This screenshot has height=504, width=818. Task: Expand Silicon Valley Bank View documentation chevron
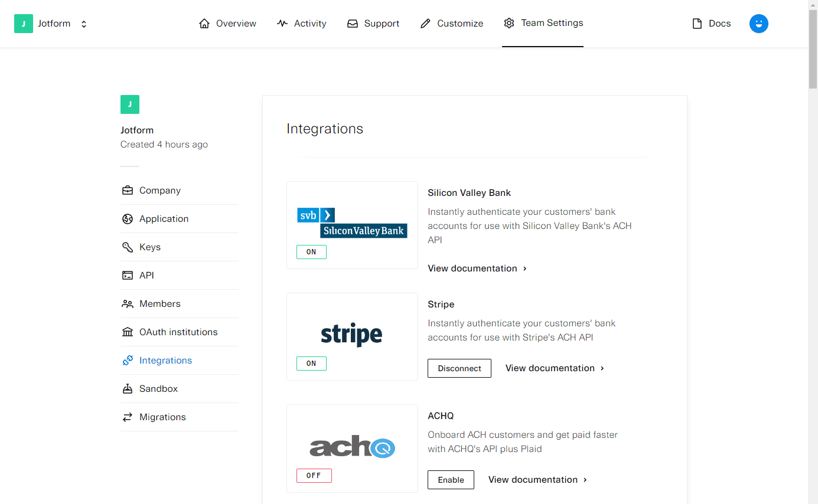tap(524, 269)
